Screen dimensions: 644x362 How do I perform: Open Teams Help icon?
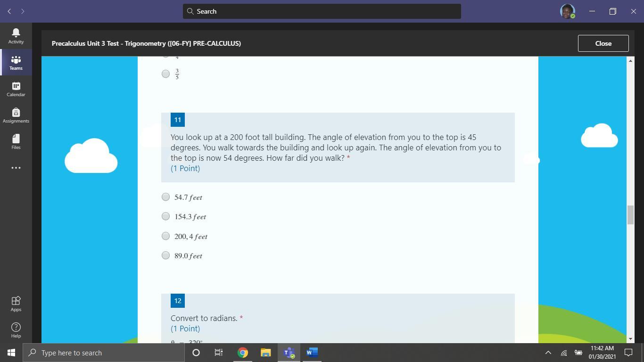(x=16, y=330)
